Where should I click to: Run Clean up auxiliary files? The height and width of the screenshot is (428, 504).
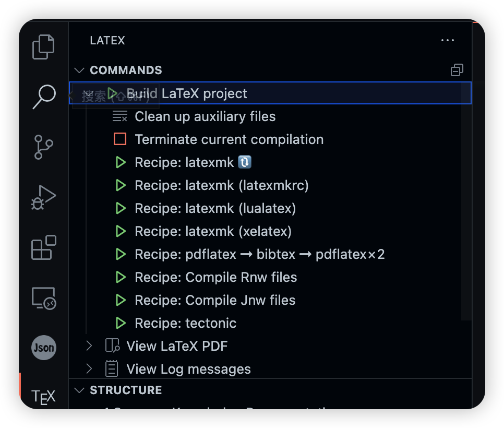pos(205,116)
